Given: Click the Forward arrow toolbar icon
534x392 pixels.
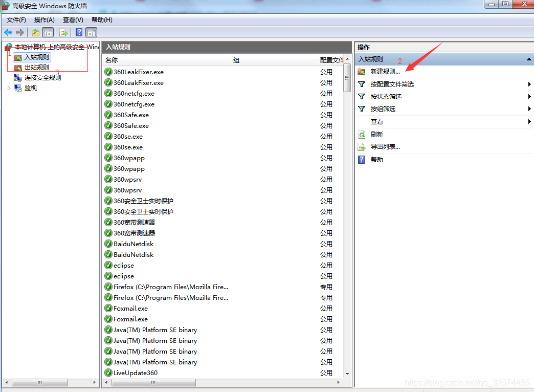Looking at the screenshot, I should point(20,32).
